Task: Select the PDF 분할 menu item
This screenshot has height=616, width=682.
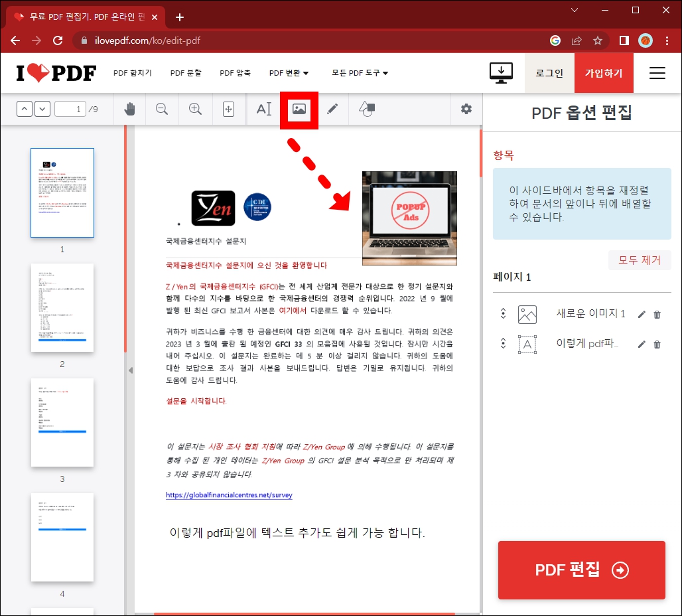Action: 186,73
